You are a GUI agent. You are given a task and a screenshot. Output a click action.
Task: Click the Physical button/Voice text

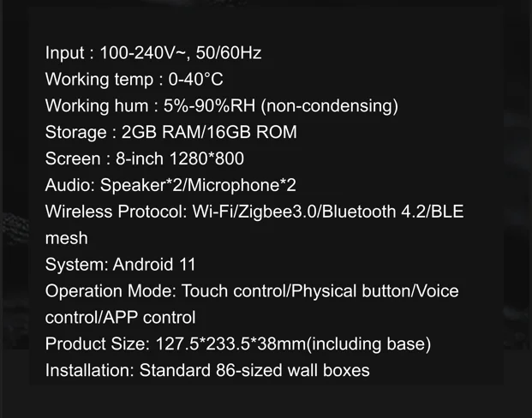coord(375,291)
